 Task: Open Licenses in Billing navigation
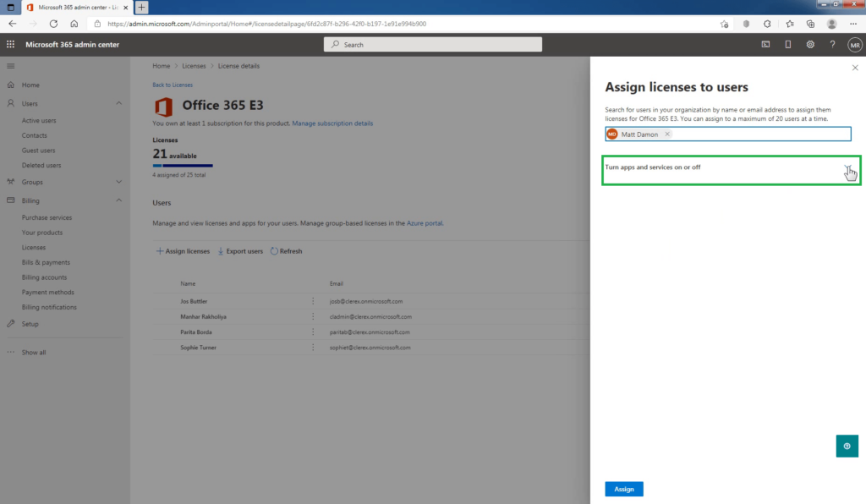34,247
